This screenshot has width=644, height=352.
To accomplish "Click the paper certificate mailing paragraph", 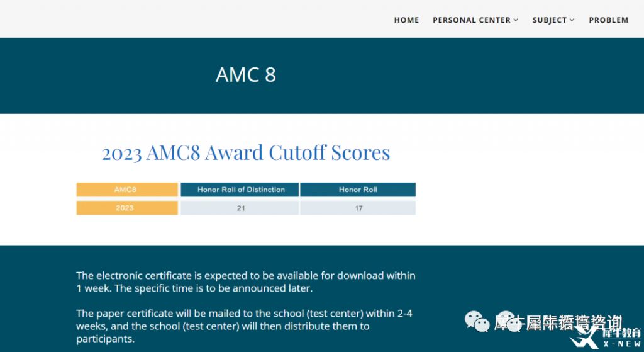I will coord(245,326).
